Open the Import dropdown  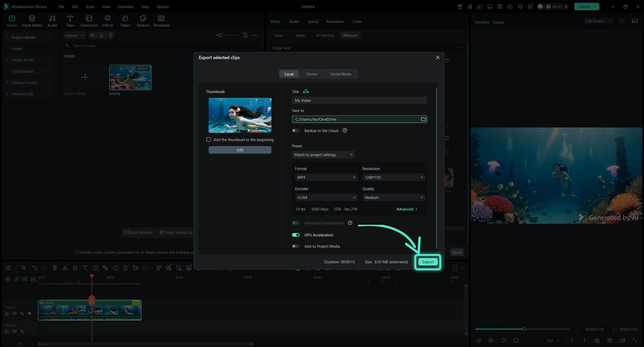coord(75,35)
